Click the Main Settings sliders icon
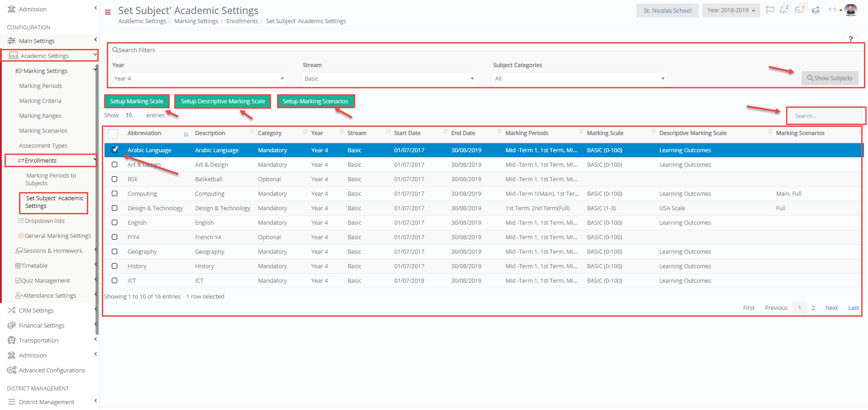The height and width of the screenshot is (410, 868). (x=12, y=41)
